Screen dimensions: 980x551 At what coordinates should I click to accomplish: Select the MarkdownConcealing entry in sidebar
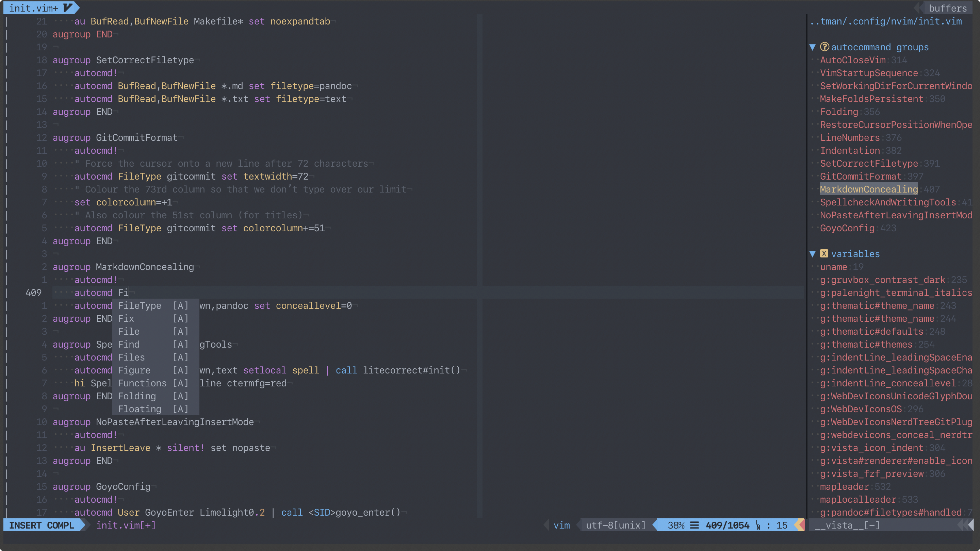point(869,189)
